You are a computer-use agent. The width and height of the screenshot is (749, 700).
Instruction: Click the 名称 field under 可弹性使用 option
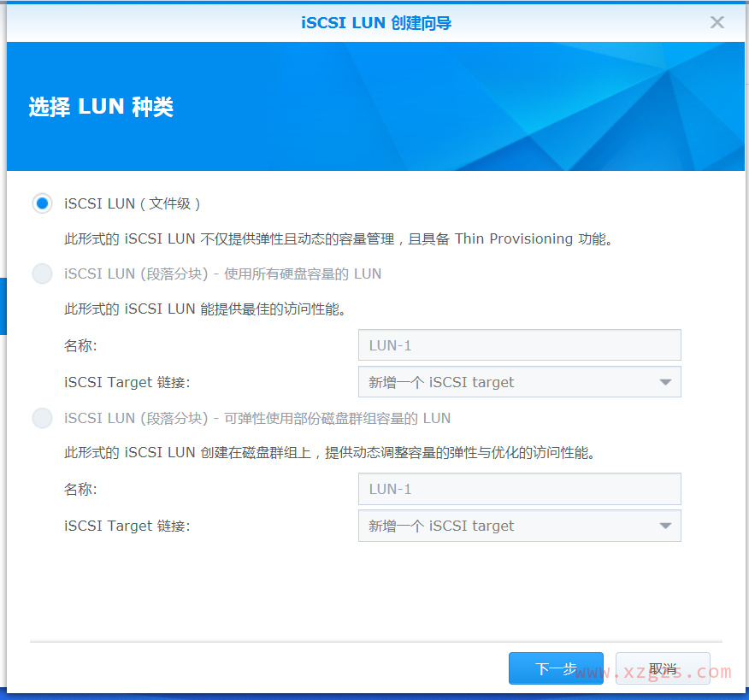[x=519, y=489]
